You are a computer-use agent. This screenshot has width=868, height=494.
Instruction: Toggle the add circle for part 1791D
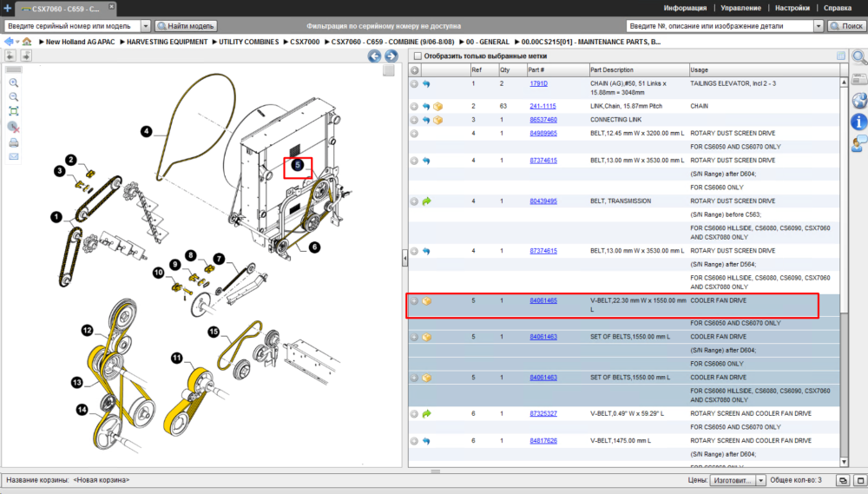tap(414, 84)
